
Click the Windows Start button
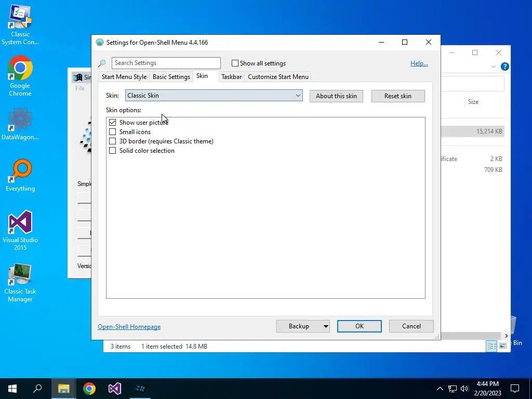(x=12, y=389)
